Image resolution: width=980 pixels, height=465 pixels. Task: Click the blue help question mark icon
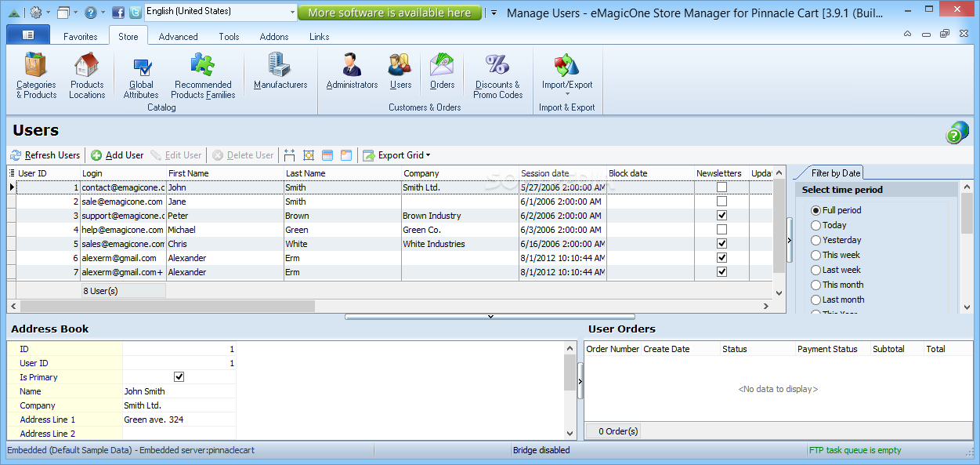91,13
